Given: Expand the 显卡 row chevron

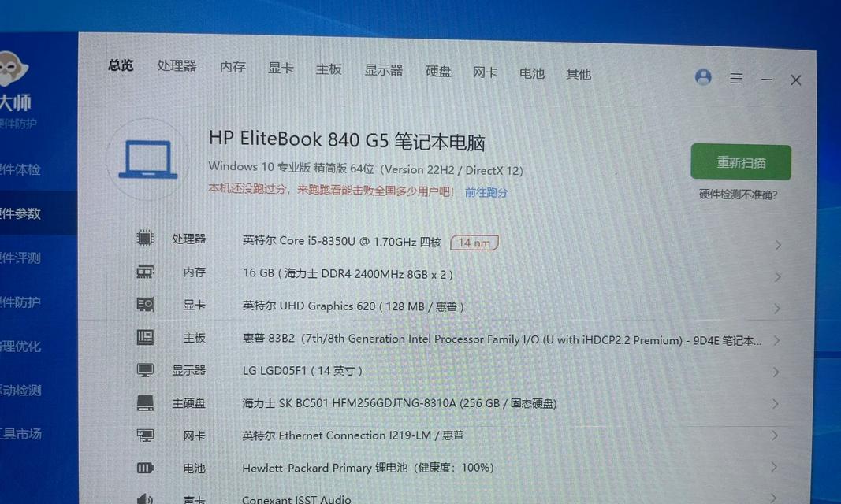Looking at the screenshot, I should click(776, 309).
